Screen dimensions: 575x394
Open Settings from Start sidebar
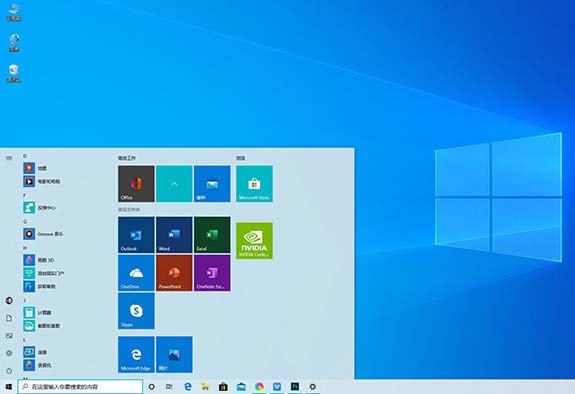coord(9,353)
